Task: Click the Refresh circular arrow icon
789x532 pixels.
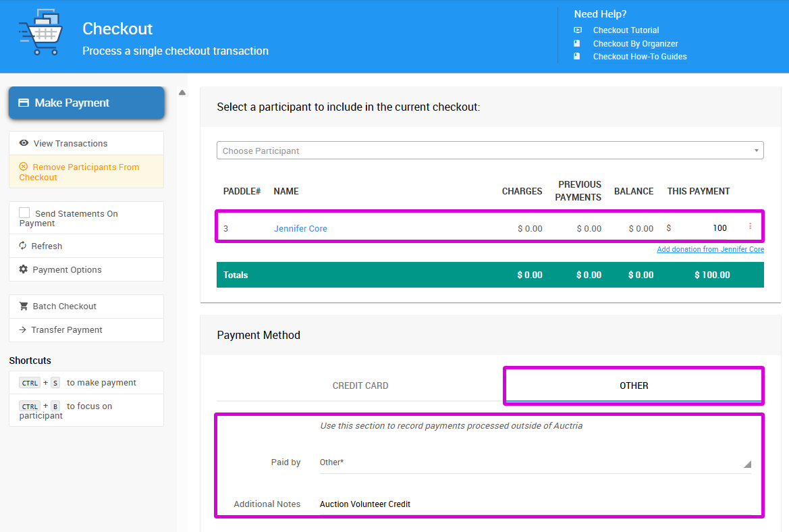Action: (24, 246)
